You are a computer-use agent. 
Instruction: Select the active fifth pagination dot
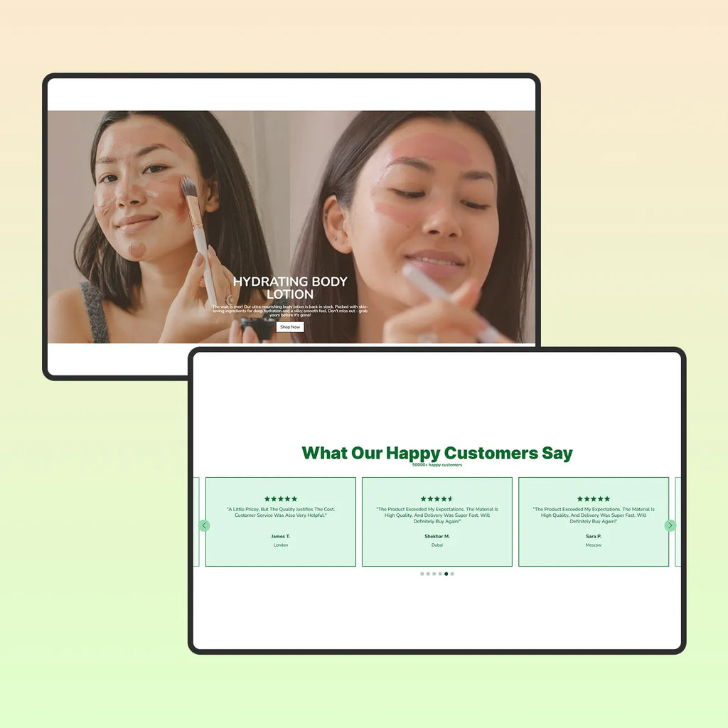tap(446, 574)
